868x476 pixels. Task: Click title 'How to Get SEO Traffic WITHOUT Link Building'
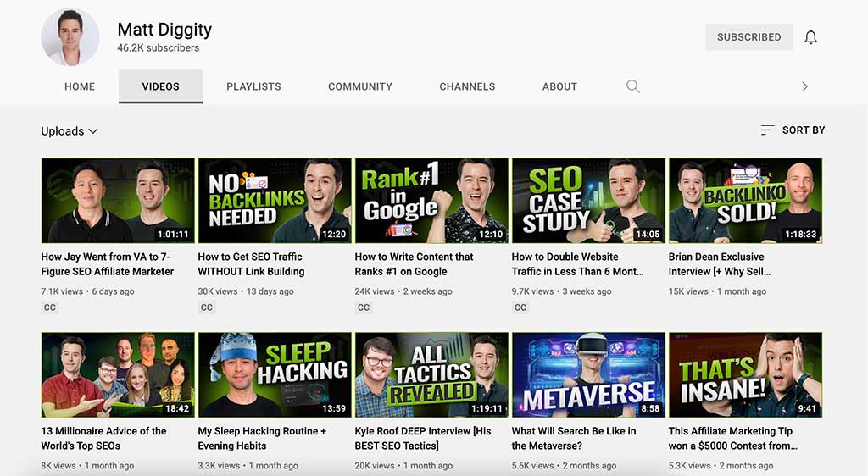(251, 264)
